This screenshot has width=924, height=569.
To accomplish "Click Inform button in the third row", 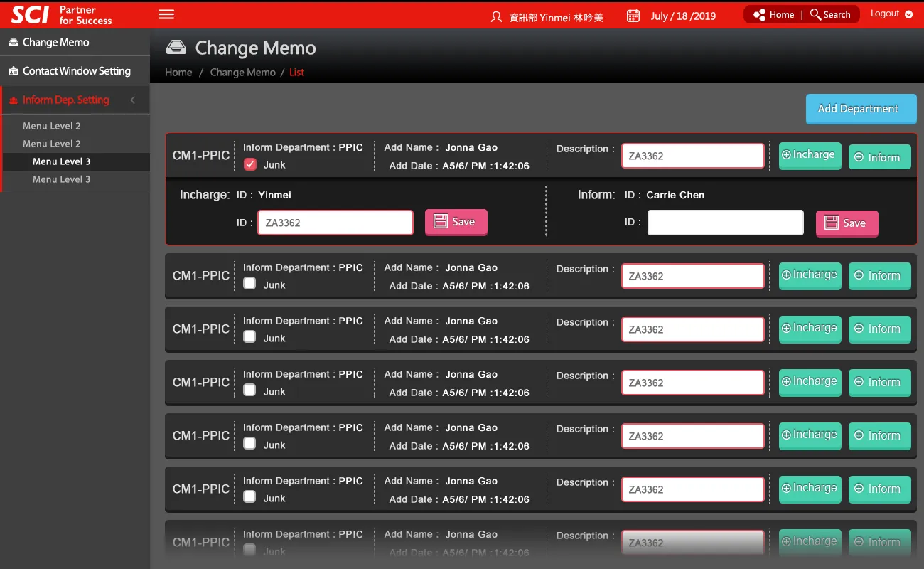I will click(x=879, y=329).
